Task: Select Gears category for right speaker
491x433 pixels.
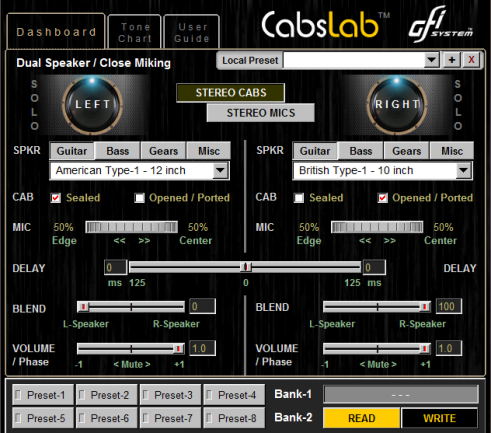Action: point(407,151)
